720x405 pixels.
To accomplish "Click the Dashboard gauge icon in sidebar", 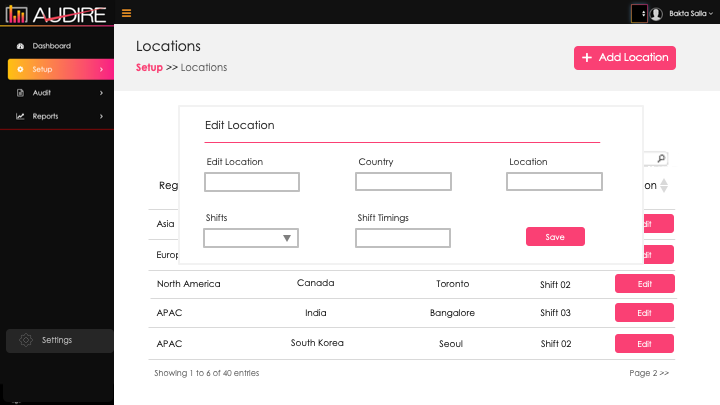I will pyautogui.click(x=21, y=46).
